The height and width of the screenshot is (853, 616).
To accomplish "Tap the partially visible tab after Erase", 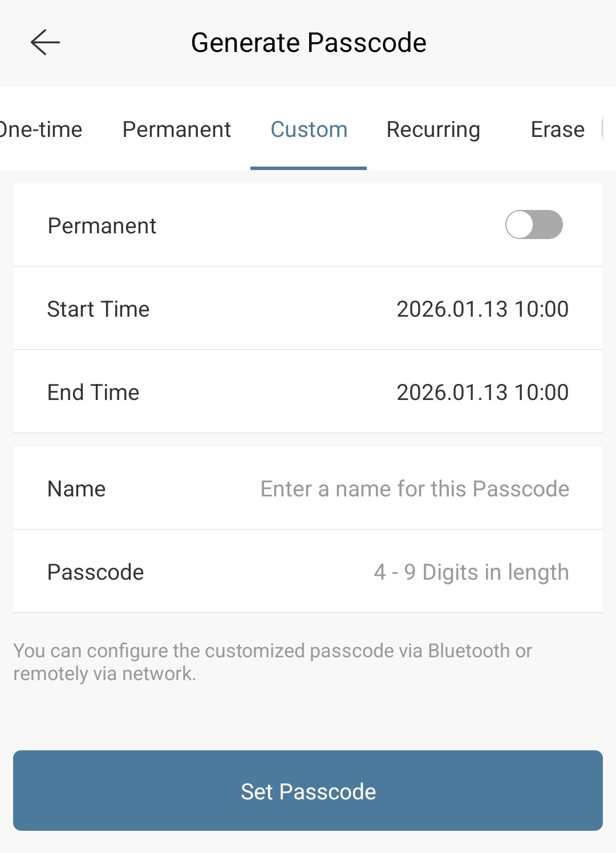I will (605, 130).
